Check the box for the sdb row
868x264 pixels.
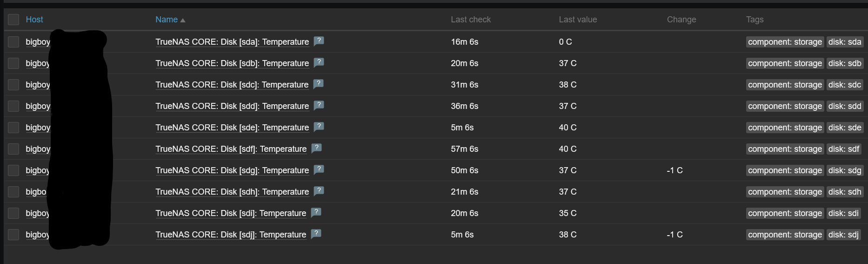13,63
